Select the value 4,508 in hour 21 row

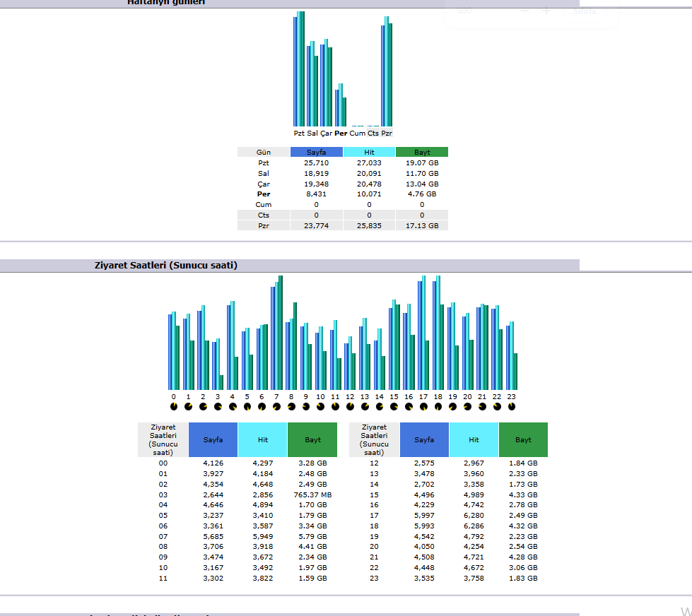pyautogui.click(x=424, y=557)
